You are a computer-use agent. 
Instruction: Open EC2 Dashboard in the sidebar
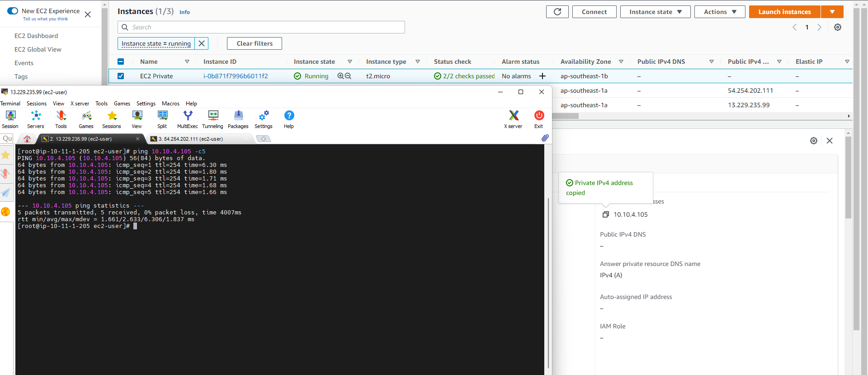36,36
